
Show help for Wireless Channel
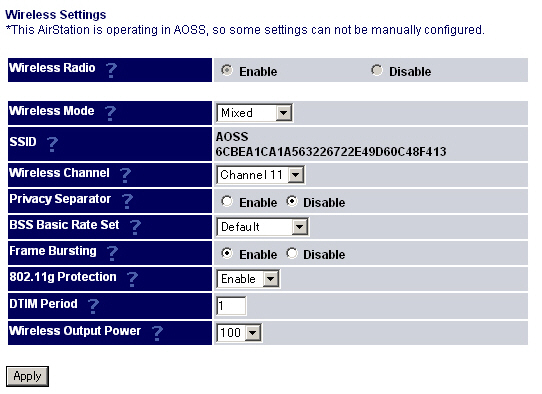pyautogui.click(x=125, y=175)
